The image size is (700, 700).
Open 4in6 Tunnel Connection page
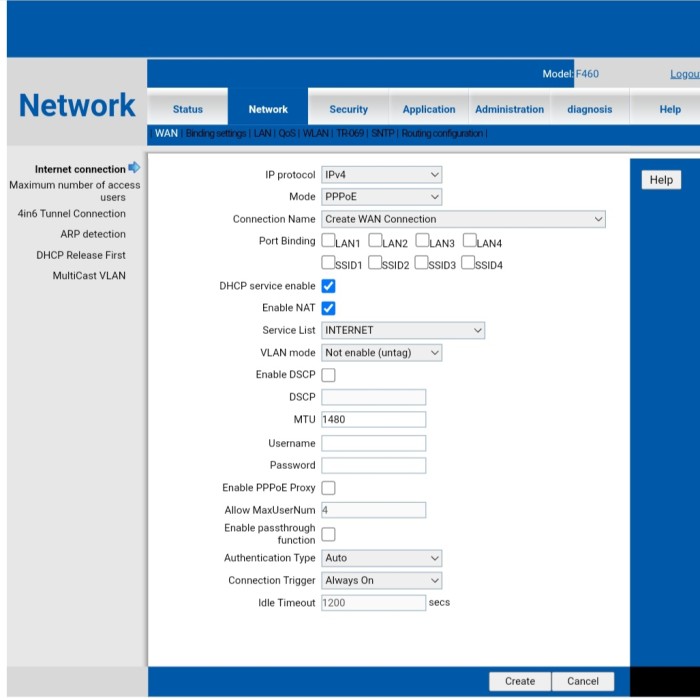pos(71,214)
